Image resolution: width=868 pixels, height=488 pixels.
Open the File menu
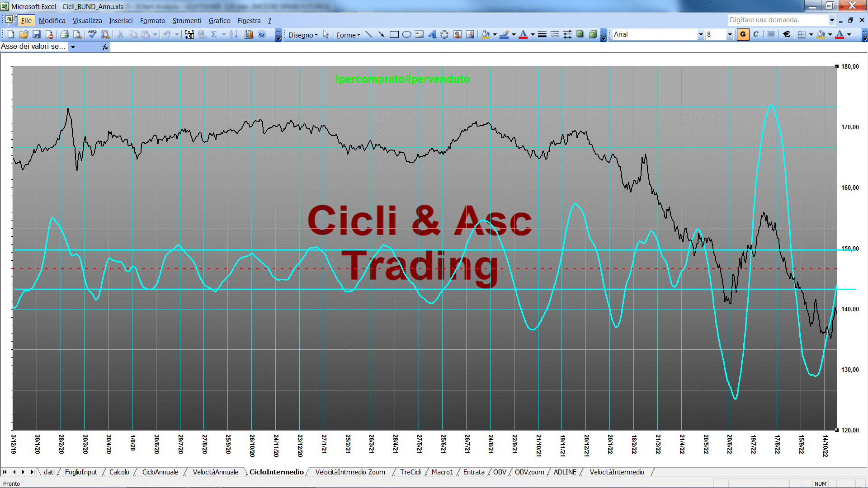tap(26, 20)
